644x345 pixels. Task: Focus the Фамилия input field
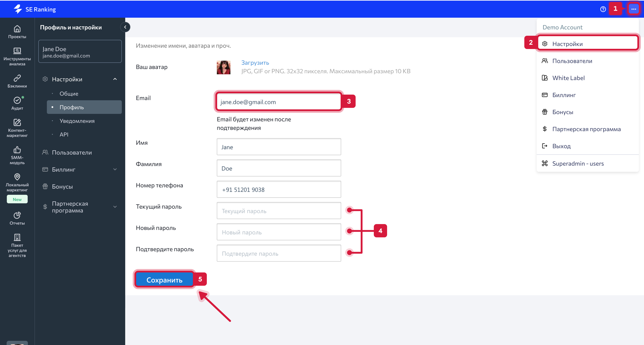click(x=279, y=168)
